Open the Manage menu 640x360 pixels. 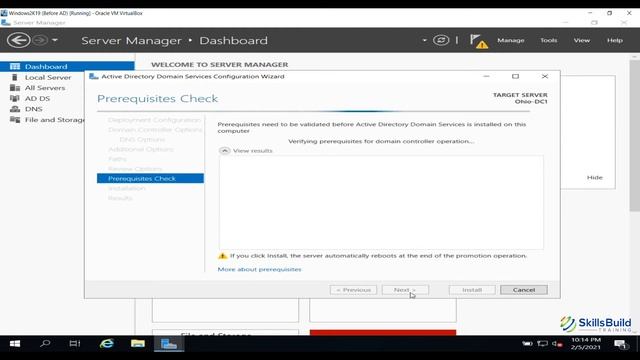(511, 40)
